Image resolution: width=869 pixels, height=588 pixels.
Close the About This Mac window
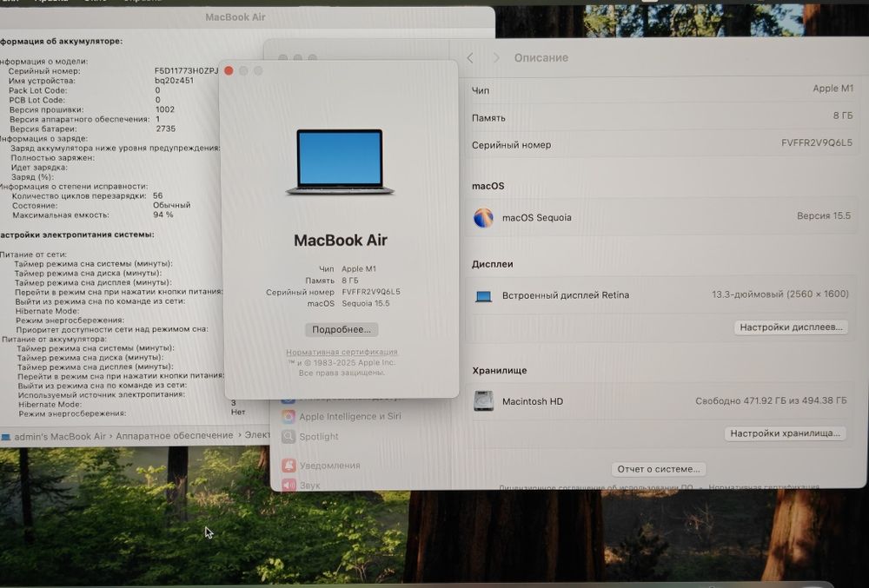[x=229, y=71]
